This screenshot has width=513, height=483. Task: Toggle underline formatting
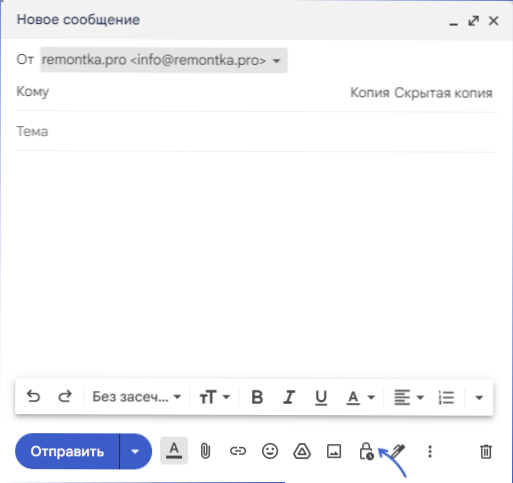point(321,397)
